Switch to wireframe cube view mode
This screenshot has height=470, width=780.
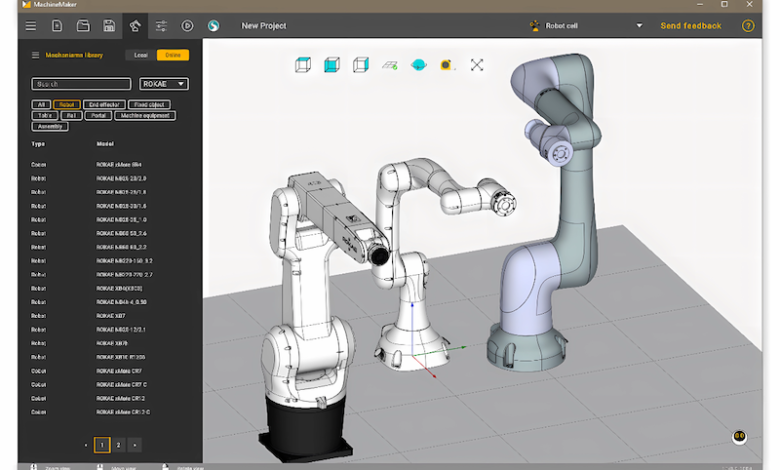[302, 65]
